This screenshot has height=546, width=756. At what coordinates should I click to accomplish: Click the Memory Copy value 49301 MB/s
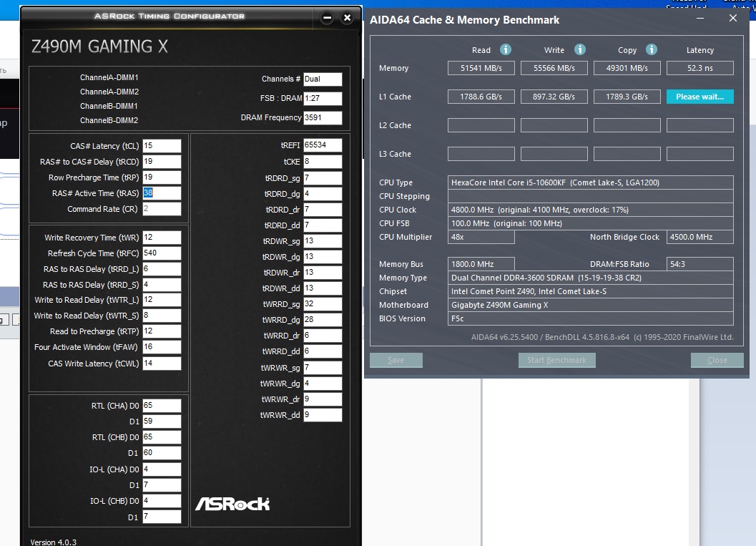point(627,68)
